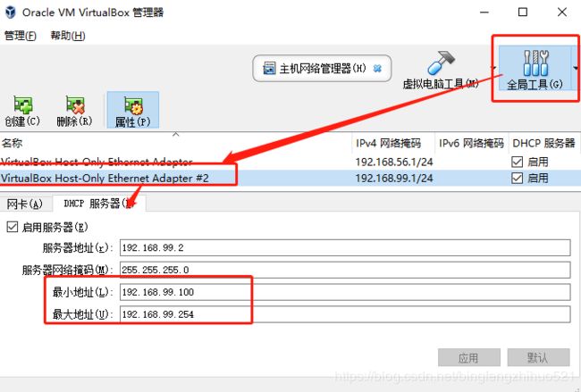Image resolution: width=581 pixels, height=392 pixels.
Task: Click the 192.168.99.1/24 cell
Action: pyautogui.click(x=394, y=178)
